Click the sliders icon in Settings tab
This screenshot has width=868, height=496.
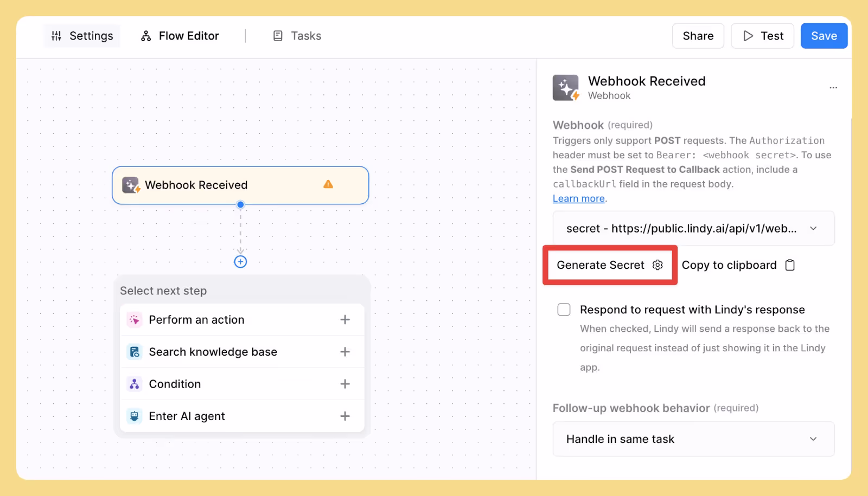[56, 36]
